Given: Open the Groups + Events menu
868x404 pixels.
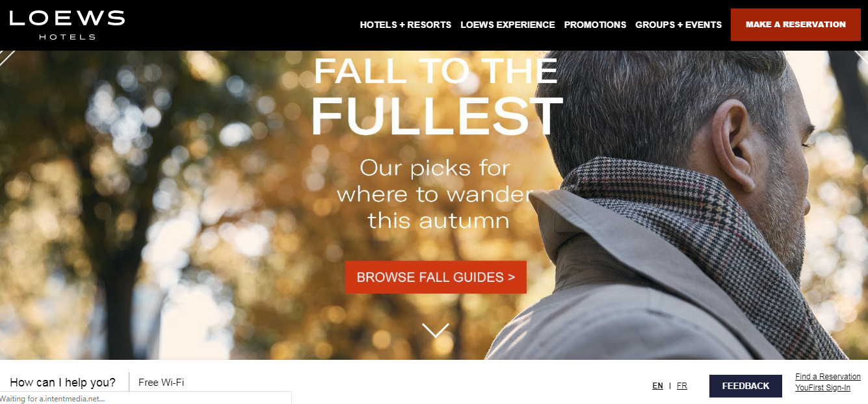Looking at the screenshot, I should (679, 25).
